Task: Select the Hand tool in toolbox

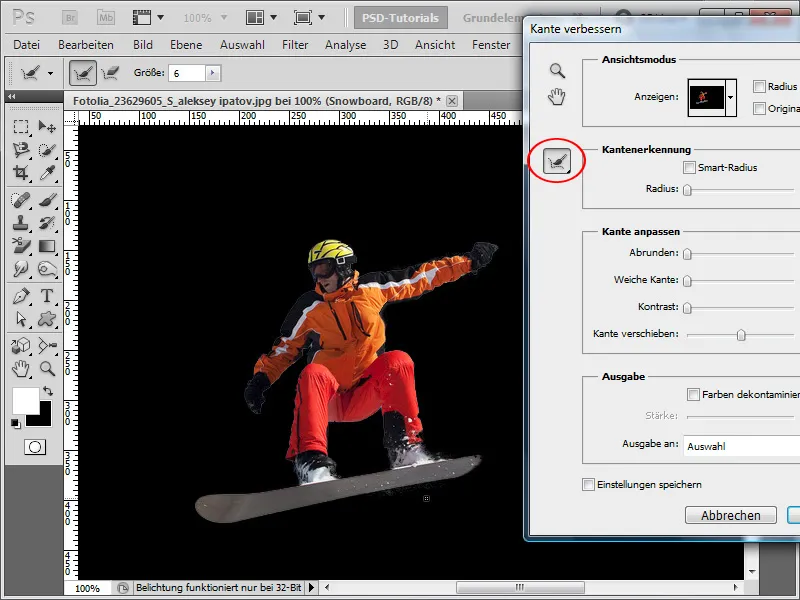Action: [21, 368]
